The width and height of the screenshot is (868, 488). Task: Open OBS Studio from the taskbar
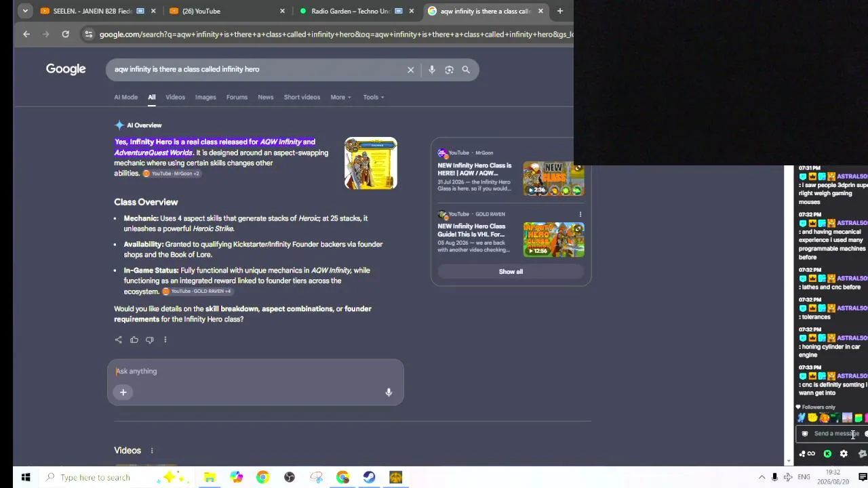click(x=290, y=477)
